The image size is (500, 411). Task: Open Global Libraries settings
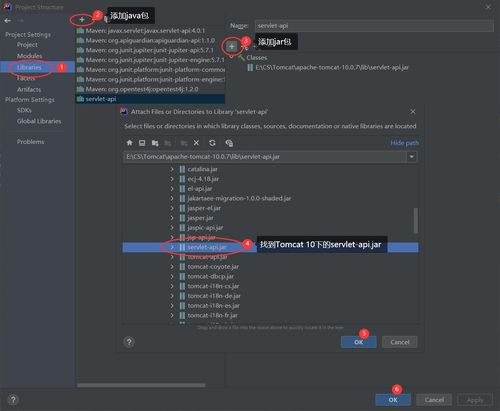pyautogui.click(x=39, y=121)
